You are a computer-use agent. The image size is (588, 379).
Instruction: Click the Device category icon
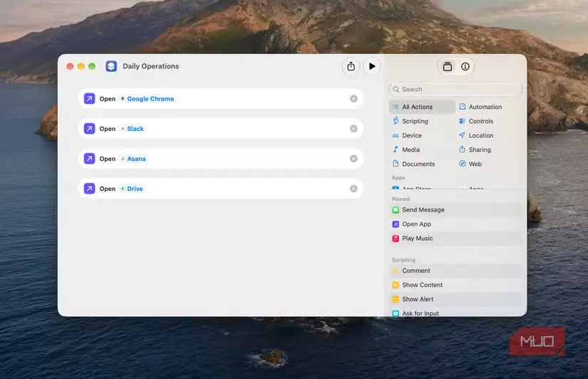396,135
